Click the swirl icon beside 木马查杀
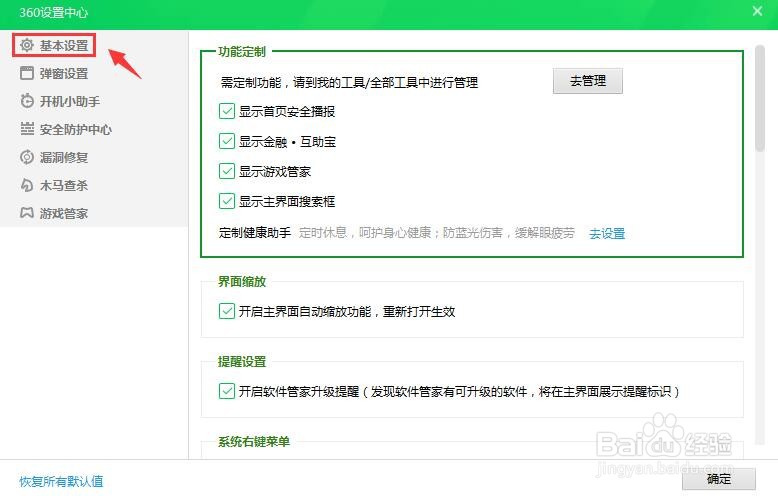The height and width of the screenshot is (496, 778). tap(27, 185)
